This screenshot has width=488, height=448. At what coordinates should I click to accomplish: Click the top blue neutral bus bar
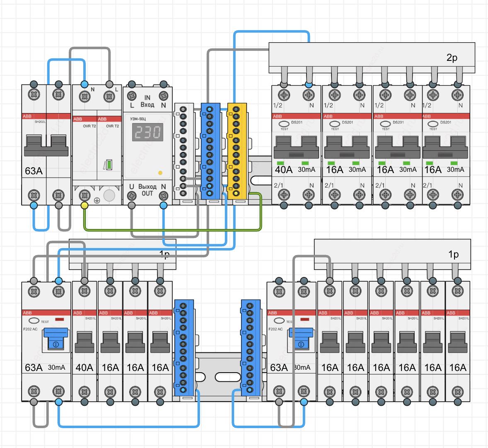[x=210, y=151]
